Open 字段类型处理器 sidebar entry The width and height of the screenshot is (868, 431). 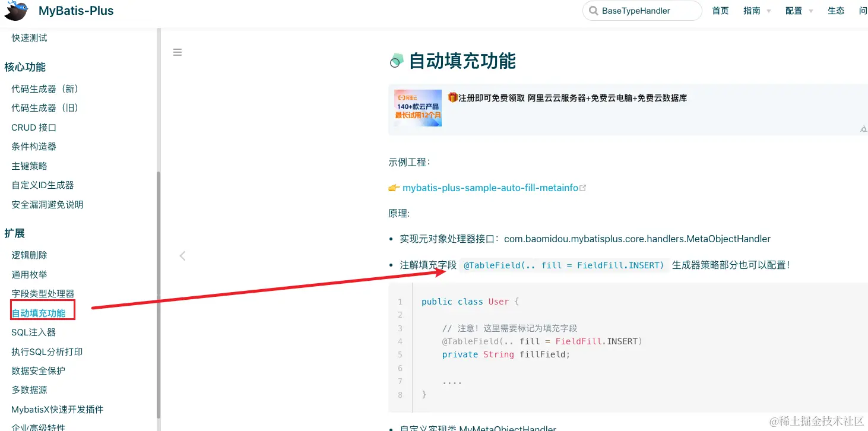click(x=43, y=294)
